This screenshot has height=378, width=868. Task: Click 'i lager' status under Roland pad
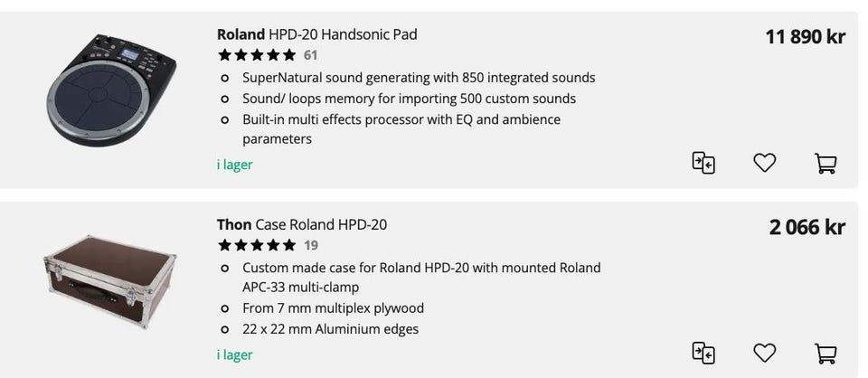click(234, 165)
